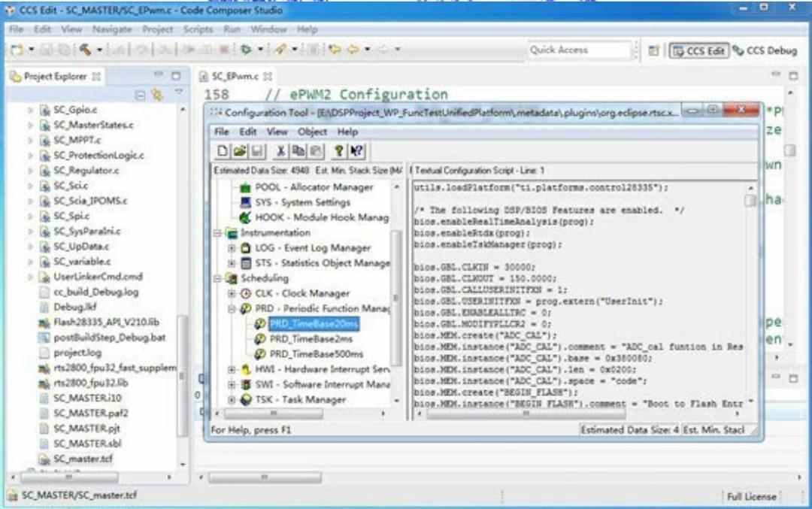Open the Scripts menu in CCS

pos(198,29)
